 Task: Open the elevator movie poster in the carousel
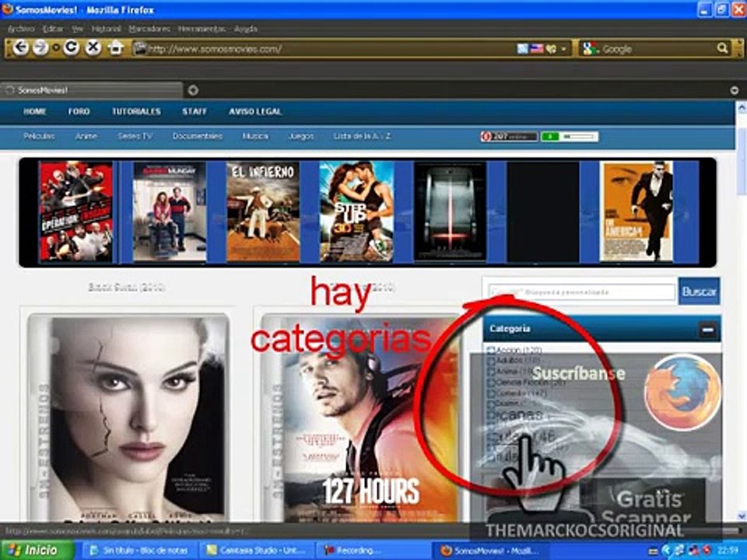point(450,212)
